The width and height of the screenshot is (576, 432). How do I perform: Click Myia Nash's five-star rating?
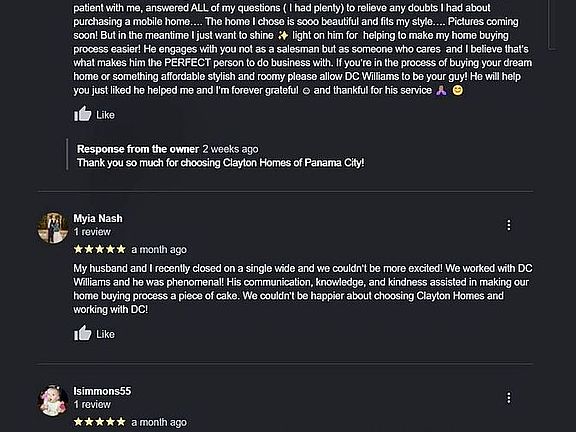pos(100,249)
